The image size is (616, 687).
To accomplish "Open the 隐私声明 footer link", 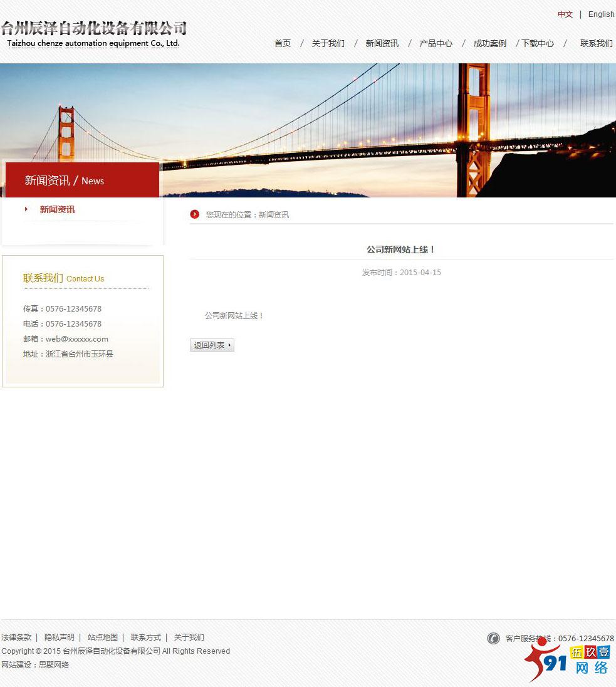I will [x=60, y=637].
